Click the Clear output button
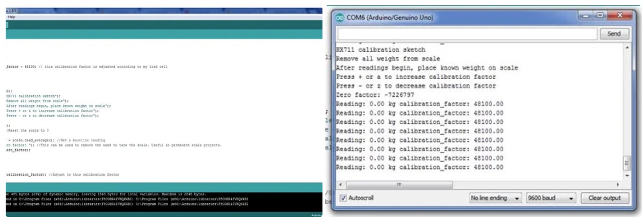The width and height of the screenshot is (644, 218). [x=606, y=198]
